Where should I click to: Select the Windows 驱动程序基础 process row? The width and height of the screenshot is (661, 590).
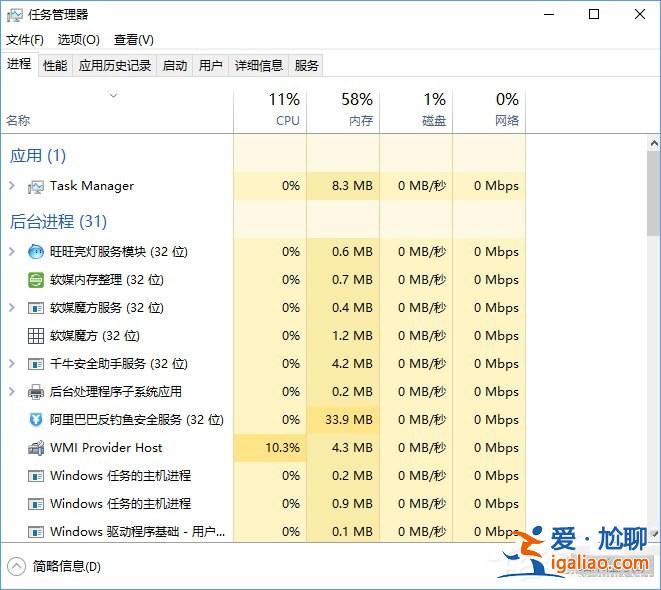pyautogui.click(x=137, y=531)
